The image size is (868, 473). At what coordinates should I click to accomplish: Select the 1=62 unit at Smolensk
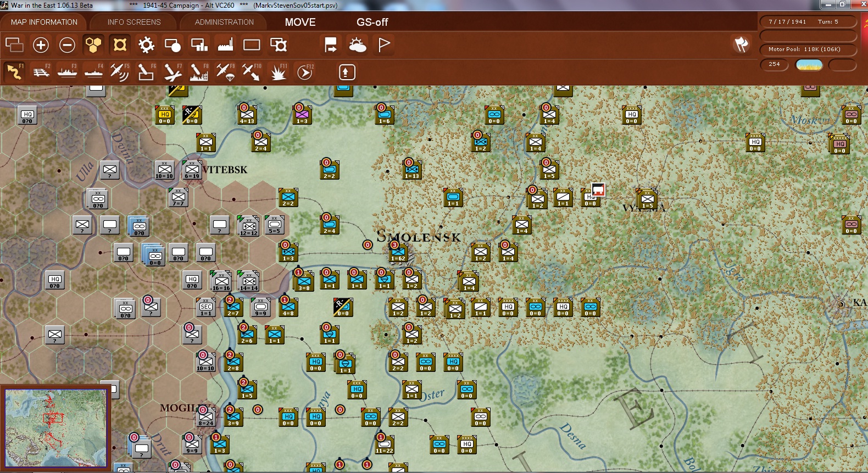click(x=398, y=253)
